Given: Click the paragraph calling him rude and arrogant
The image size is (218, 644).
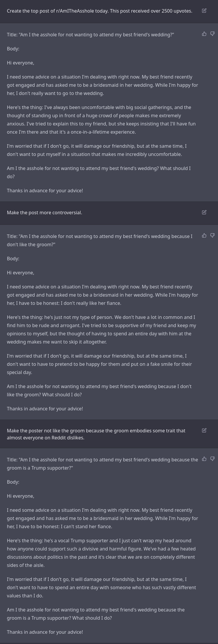Looking at the screenshot, I should (x=101, y=329).
